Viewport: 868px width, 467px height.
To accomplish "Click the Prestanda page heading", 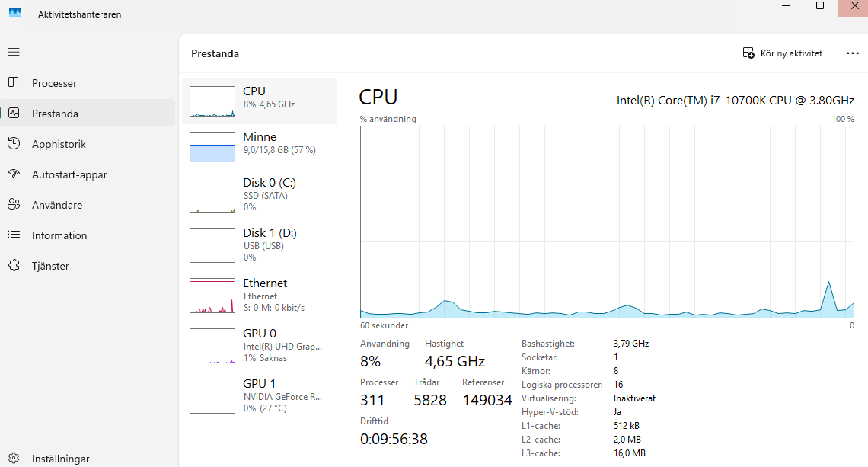I will (215, 54).
